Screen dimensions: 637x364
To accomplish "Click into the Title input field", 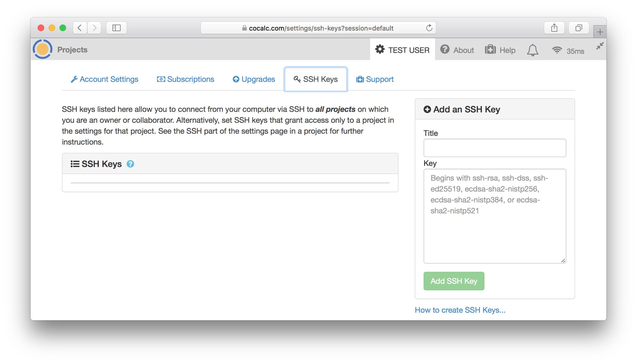I will click(495, 148).
